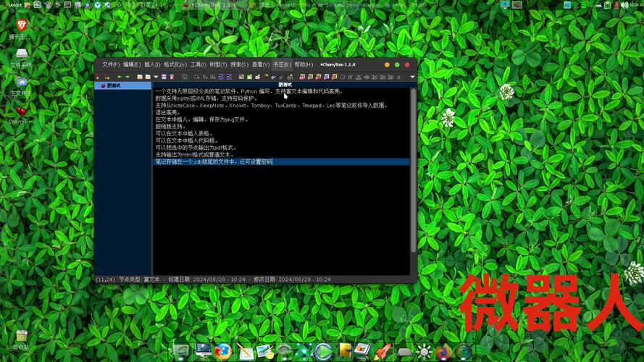
Task: Click the collapse all nodes blue icon
Action: (x=229, y=77)
